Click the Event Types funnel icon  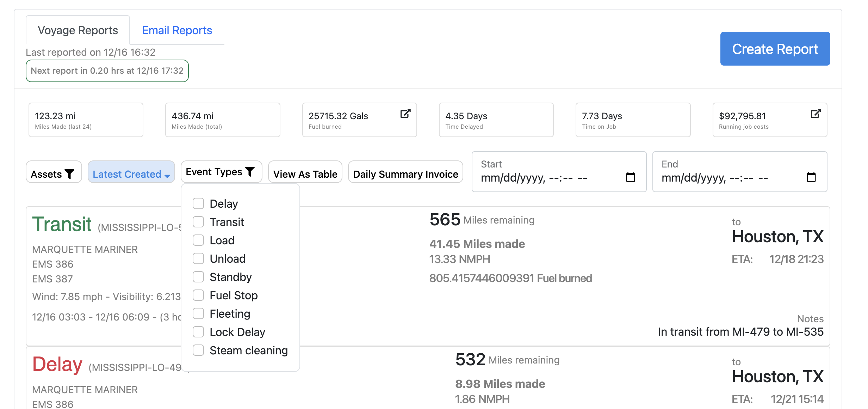pos(250,171)
